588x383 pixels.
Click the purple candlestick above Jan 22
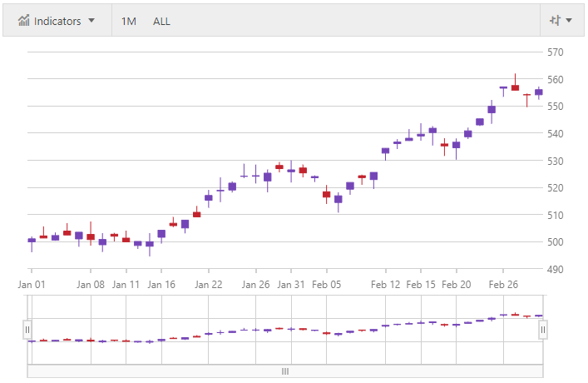[208, 197]
